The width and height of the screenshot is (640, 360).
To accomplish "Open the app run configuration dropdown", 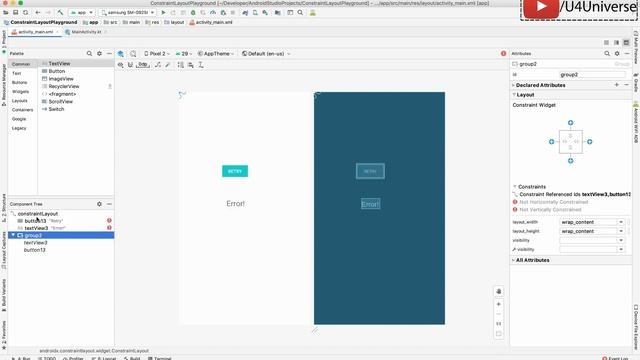I will click(82, 13).
